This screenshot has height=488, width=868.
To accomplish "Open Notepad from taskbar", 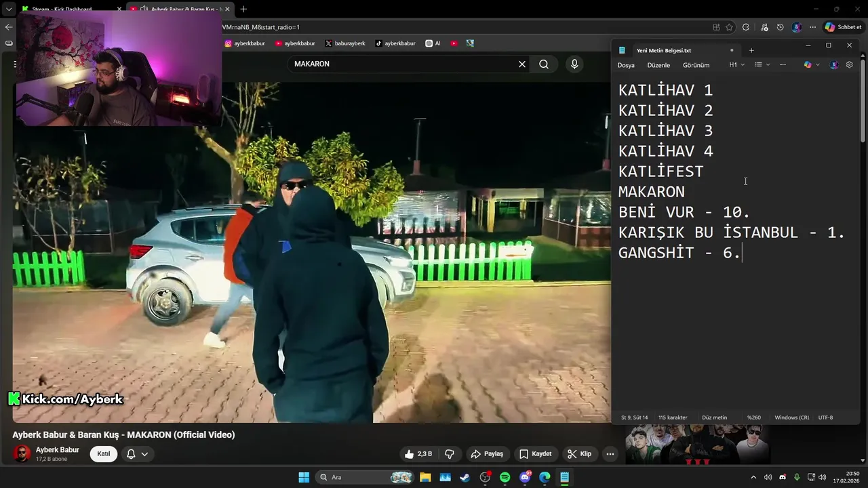I will tap(564, 477).
